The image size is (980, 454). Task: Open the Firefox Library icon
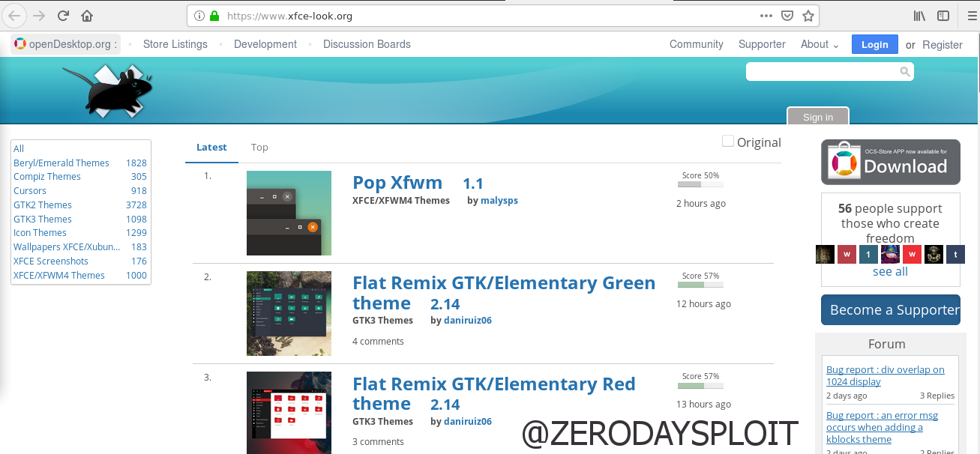coord(920,16)
